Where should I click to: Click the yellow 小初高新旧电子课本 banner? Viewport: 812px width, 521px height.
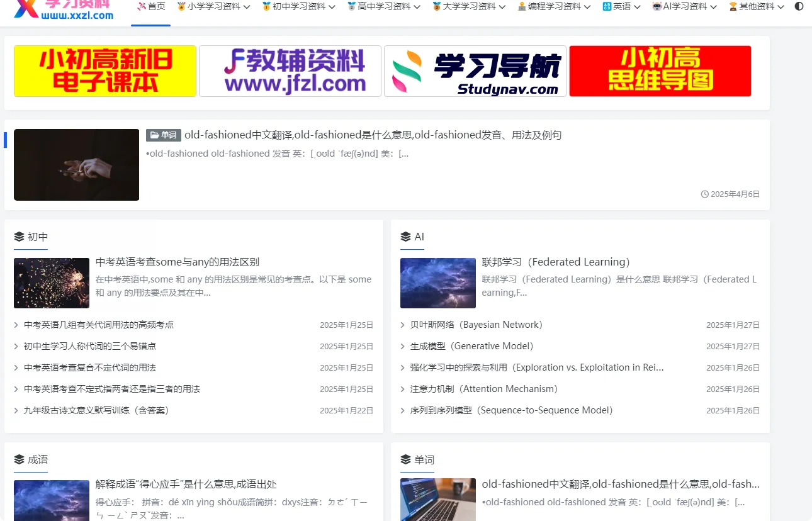[x=105, y=71]
